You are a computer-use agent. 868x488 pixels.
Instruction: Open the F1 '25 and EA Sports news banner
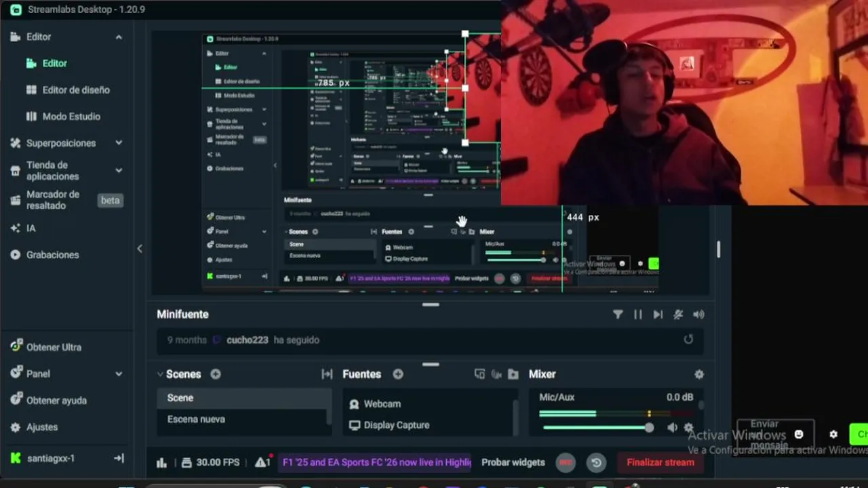pos(376,462)
